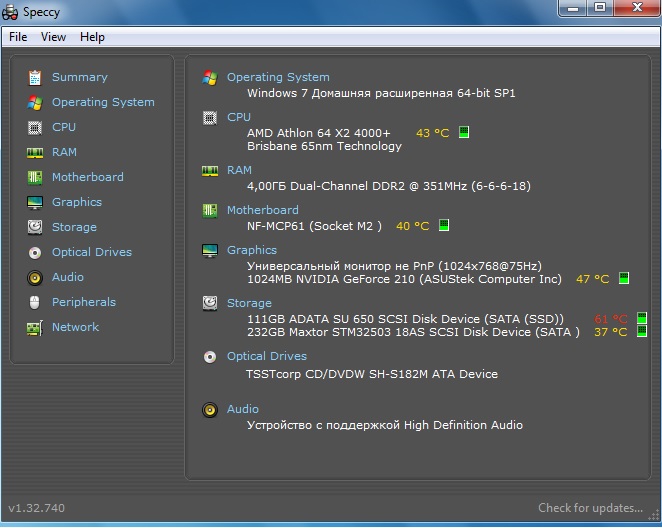Viewport: 662px width, 528px height.
Task: Open Optical Drives section in sidebar
Action: tap(92, 252)
